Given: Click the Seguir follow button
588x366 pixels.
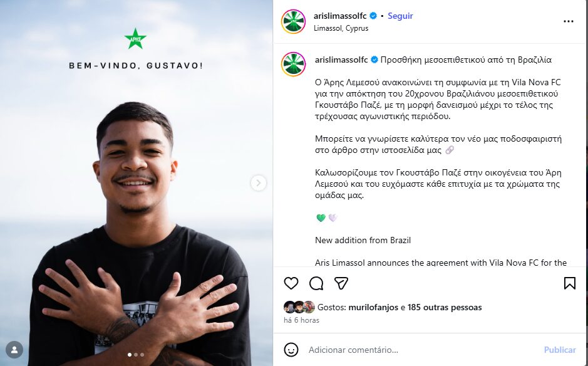Looking at the screenshot, I should [x=400, y=16].
